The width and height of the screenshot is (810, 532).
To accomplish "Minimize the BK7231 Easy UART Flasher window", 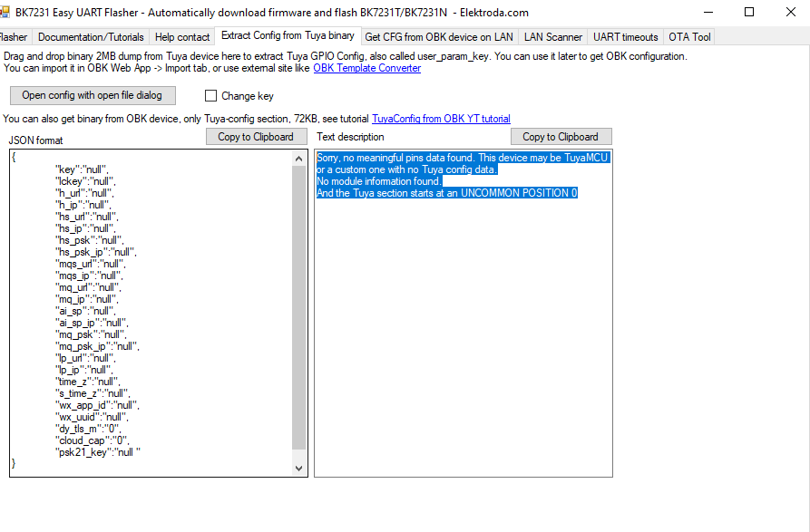I will (x=708, y=13).
